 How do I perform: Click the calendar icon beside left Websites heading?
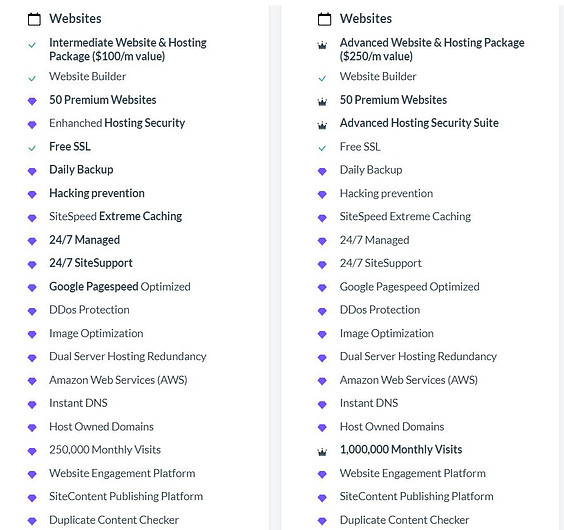tap(34, 19)
